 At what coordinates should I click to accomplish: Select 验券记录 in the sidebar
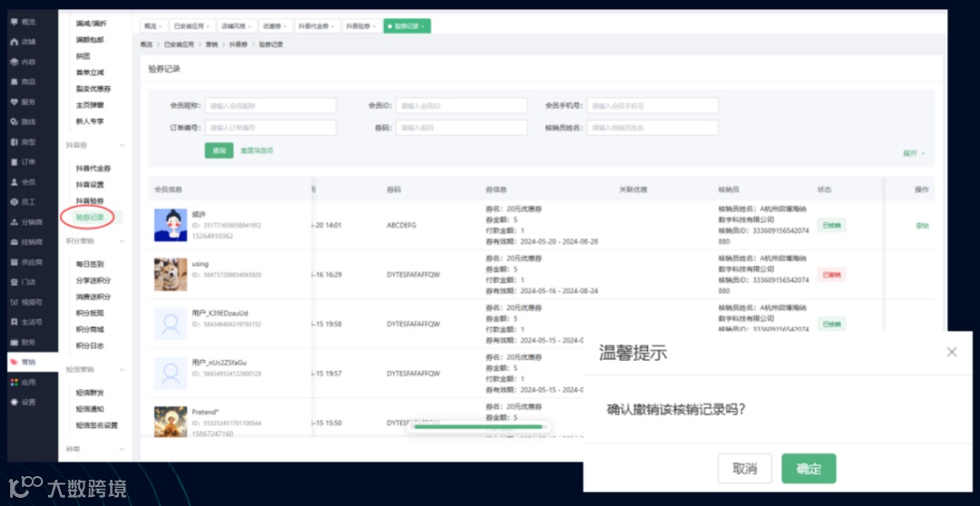pyautogui.click(x=90, y=218)
